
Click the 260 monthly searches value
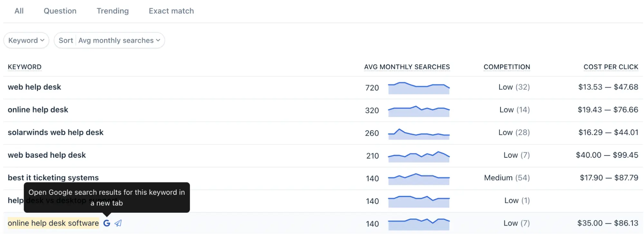pos(372,133)
